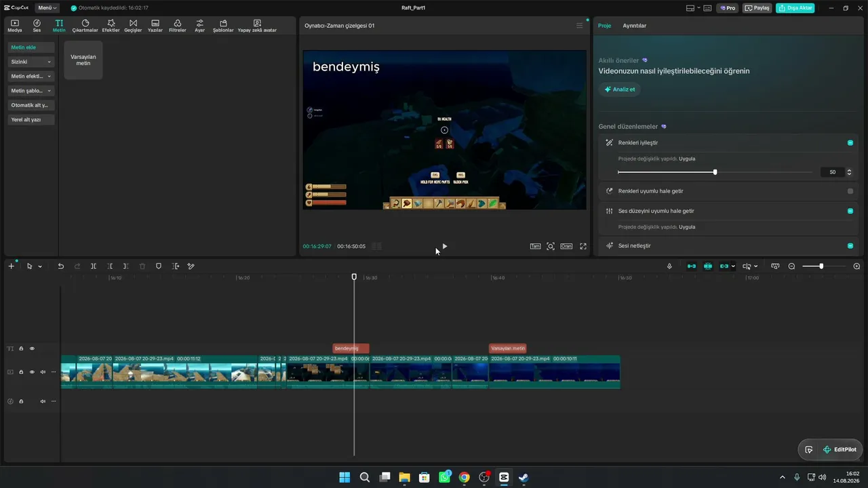
Task: Adjust the timeline zoom slider
Action: tap(821, 266)
